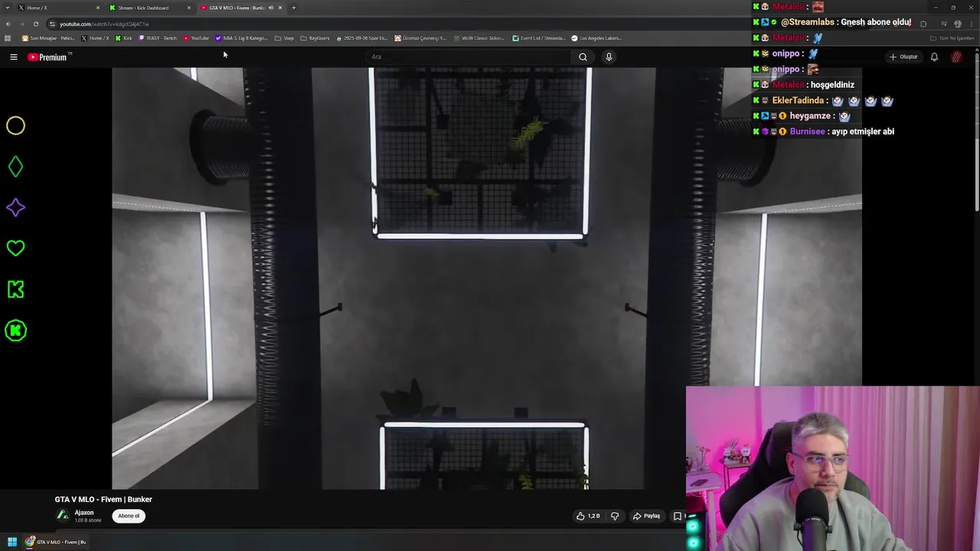Viewport: 980px width, 551px height.
Task: Switch to Stream - Kick Dashboard tab
Action: pos(149,8)
